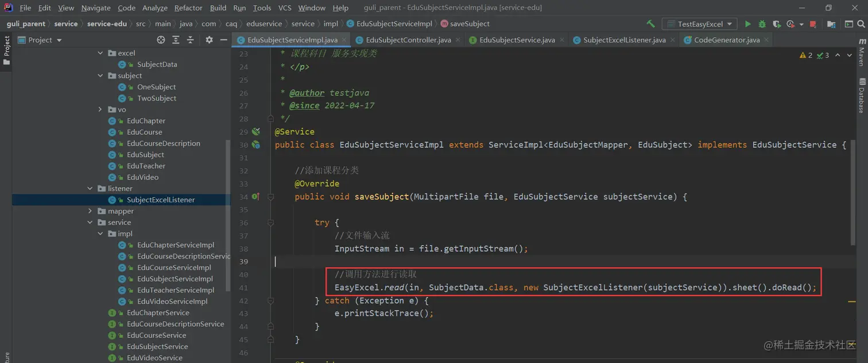Hide the Project panel with minus icon
This screenshot has width=868, height=363.
(x=224, y=40)
